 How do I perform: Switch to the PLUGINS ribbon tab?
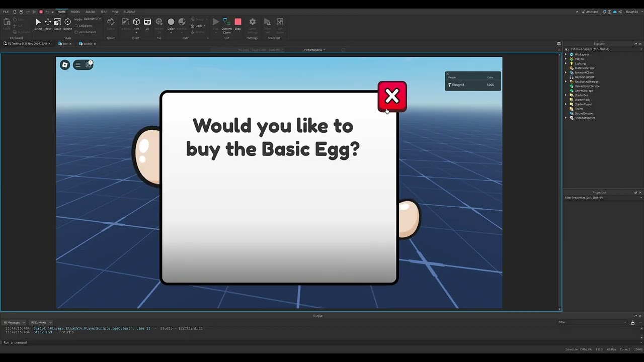tap(129, 12)
